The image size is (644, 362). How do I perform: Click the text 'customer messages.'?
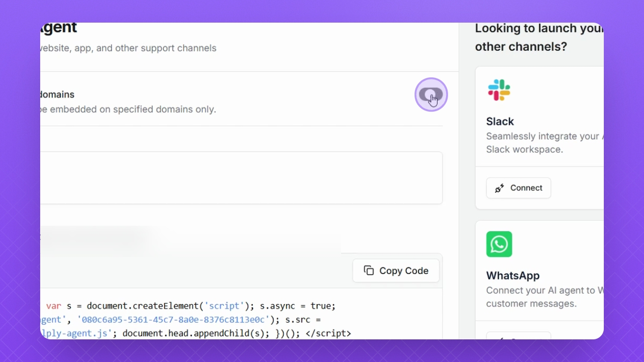pos(531,304)
